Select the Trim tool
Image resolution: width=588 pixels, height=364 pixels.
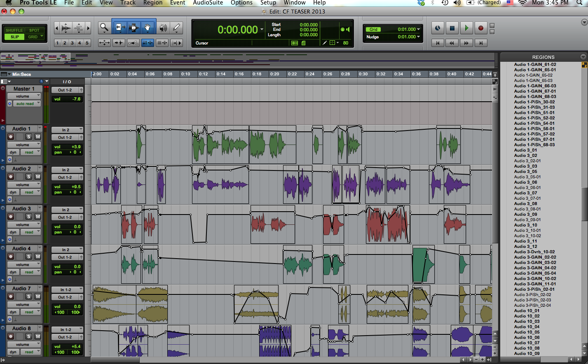tap(119, 28)
